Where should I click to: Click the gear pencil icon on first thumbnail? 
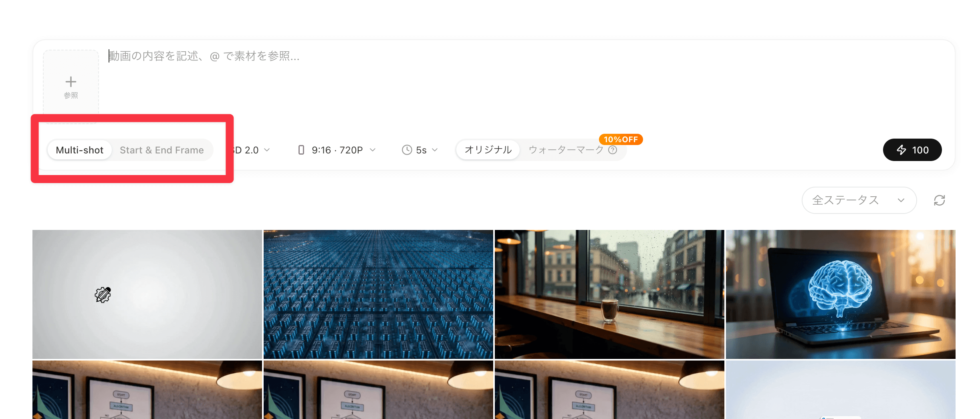click(x=103, y=295)
